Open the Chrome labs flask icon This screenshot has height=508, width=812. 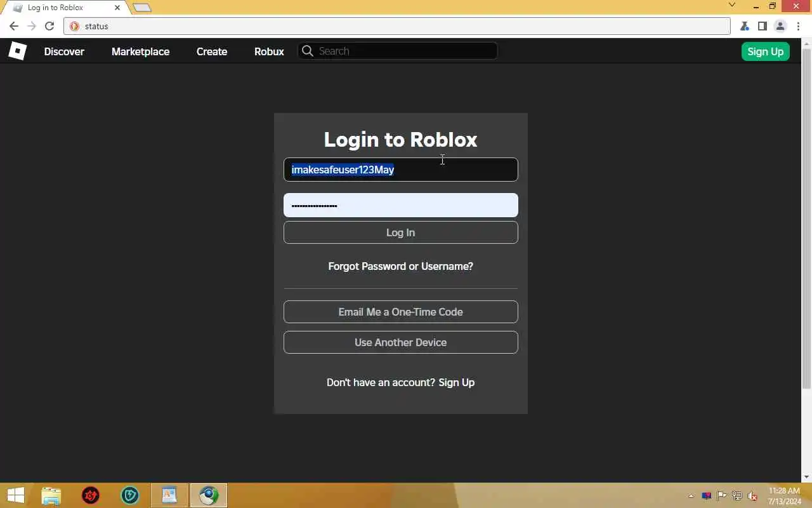point(745,26)
